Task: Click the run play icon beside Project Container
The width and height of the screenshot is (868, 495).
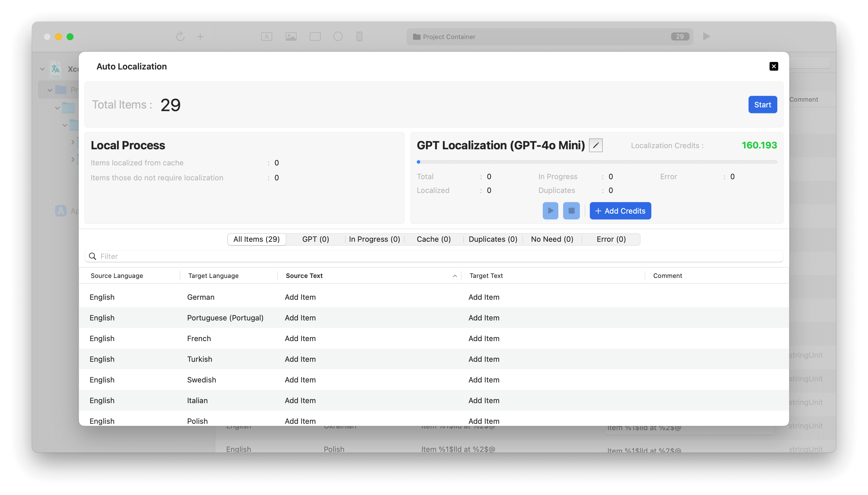Action: click(707, 36)
